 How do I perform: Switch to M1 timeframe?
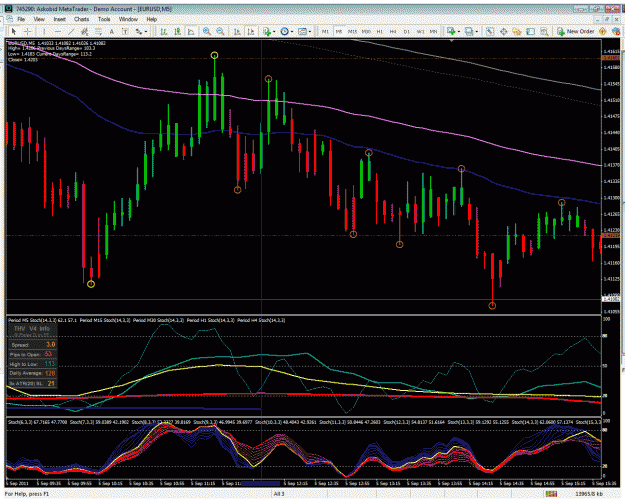(325, 31)
